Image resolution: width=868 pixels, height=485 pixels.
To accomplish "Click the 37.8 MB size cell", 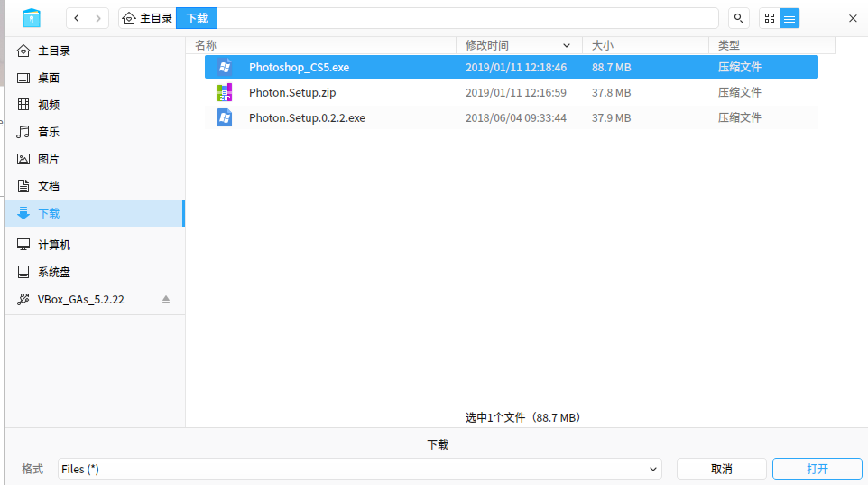I will 611,92.
